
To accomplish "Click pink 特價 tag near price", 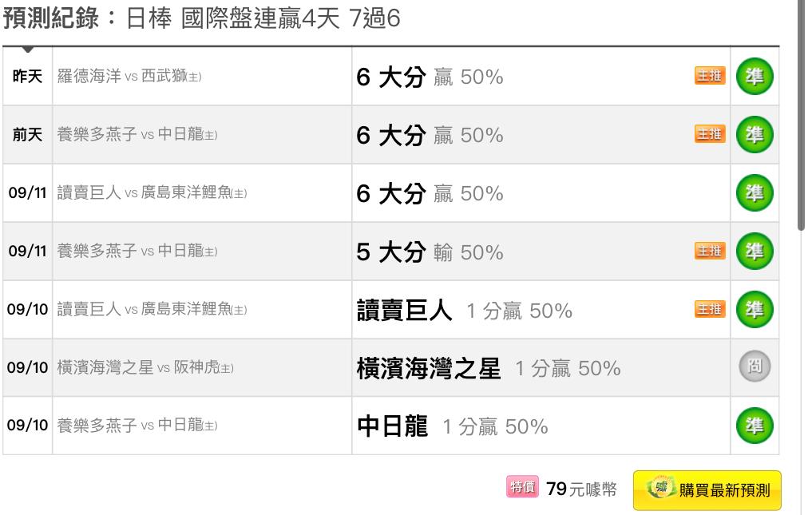I will pyautogui.click(x=522, y=486).
